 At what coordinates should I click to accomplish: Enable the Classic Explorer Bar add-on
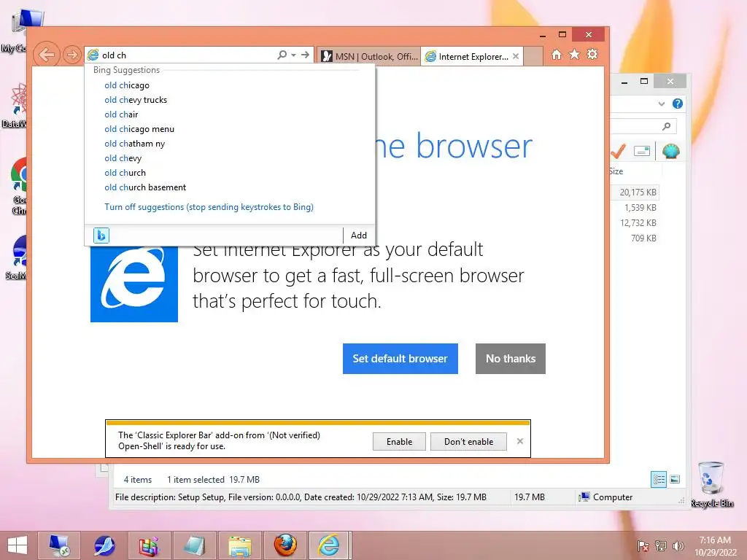coord(399,442)
